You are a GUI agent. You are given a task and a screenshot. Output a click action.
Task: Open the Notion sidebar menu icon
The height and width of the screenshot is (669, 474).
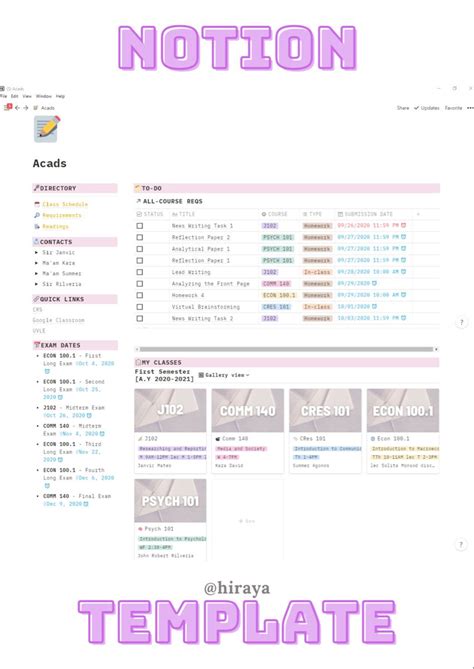tap(7, 108)
